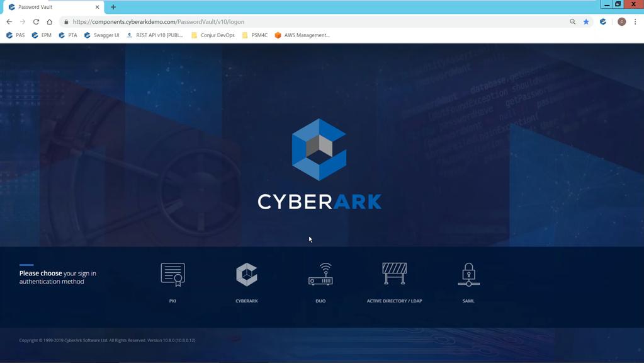Click the DUO label text
Screen dimensions: 644x363
[320, 301]
